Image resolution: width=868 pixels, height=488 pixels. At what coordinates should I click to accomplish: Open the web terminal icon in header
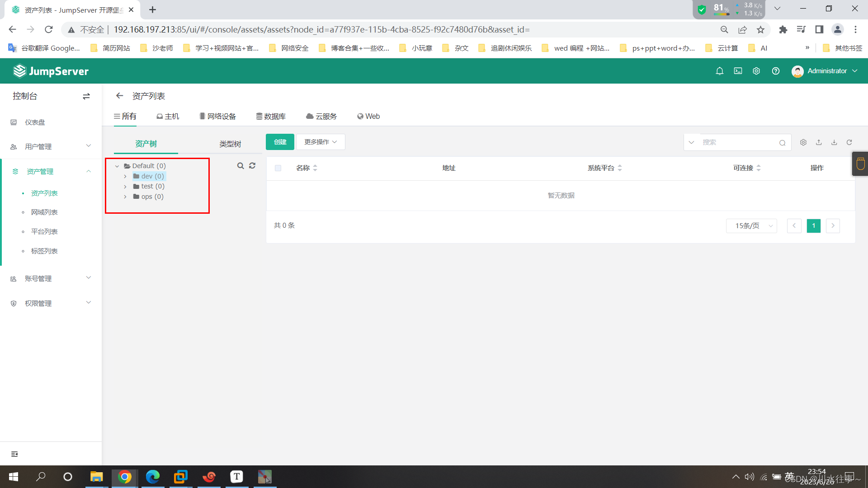(x=738, y=71)
